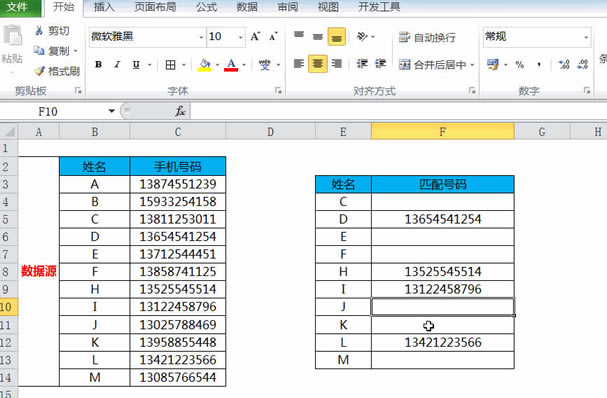Image resolution: width=607 pixels, height=398 pixels.
Task: Click the increase decimal icon
Action: click(564, 64)
